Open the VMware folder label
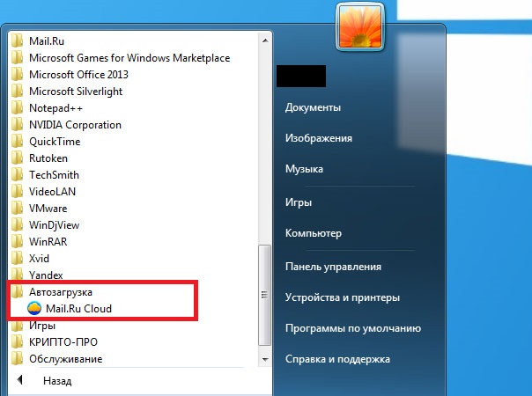The image size is (532, 396). tap(48, 209)
